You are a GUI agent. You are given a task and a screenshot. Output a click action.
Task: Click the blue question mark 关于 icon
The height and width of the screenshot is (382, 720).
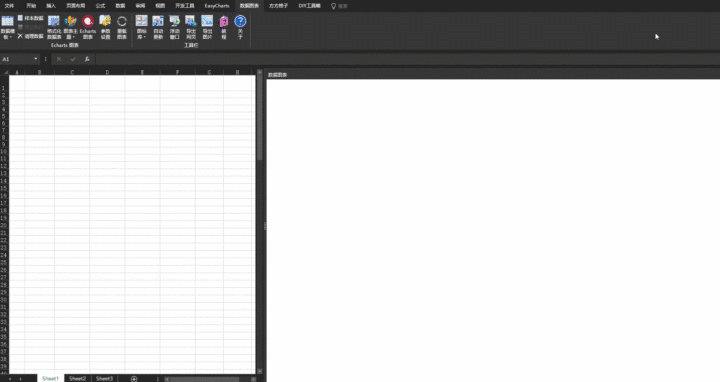click(240, 27)
